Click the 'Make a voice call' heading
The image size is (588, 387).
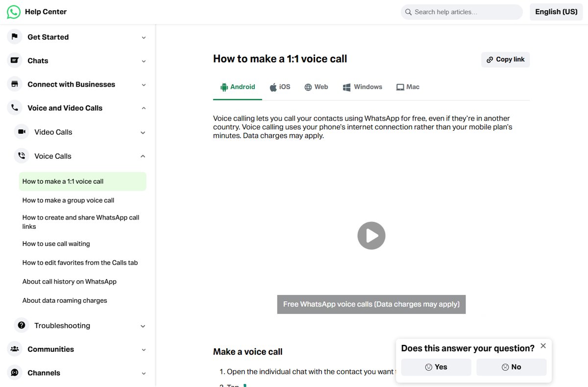point(247,352)
